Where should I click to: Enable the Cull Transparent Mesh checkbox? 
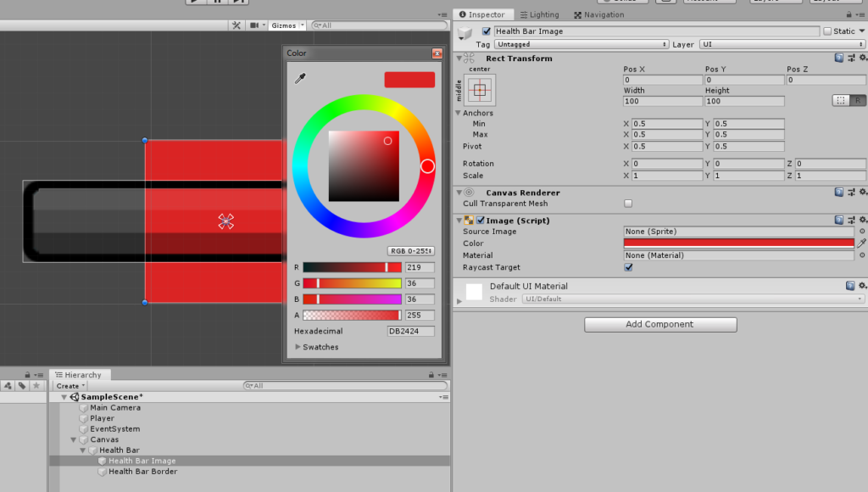pos(628,204)
